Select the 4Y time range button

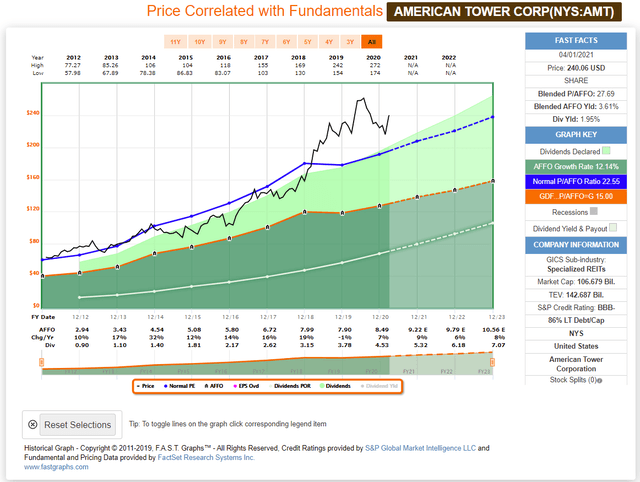coord(329,42)
